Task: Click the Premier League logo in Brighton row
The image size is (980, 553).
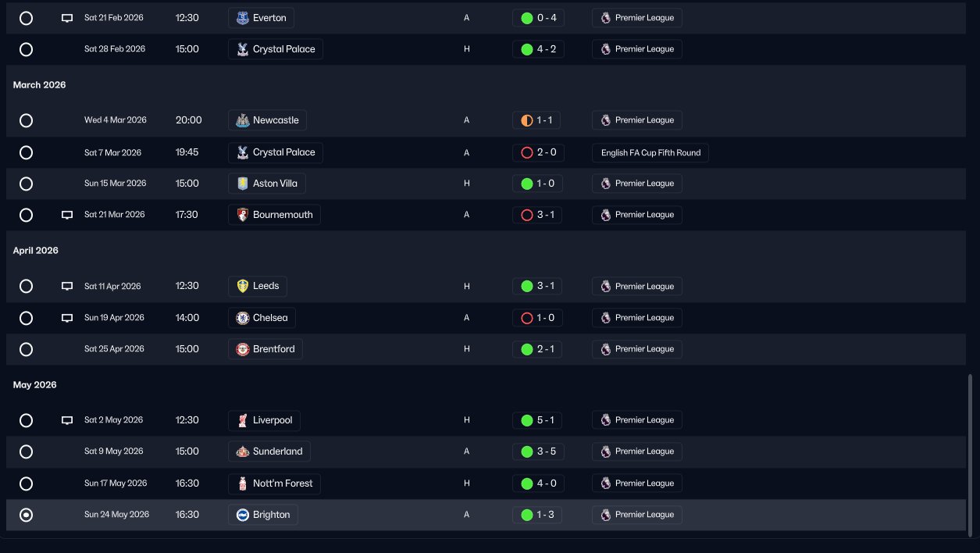Action: (x=605, y=515)
